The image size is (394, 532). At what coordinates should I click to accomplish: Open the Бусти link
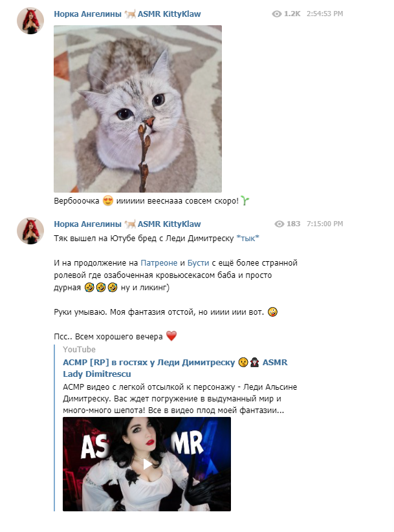tap(199, 263)
